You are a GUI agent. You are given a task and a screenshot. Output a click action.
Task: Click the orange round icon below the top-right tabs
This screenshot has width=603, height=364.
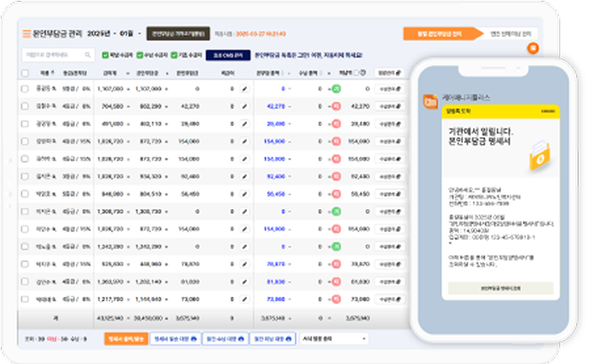532,48
